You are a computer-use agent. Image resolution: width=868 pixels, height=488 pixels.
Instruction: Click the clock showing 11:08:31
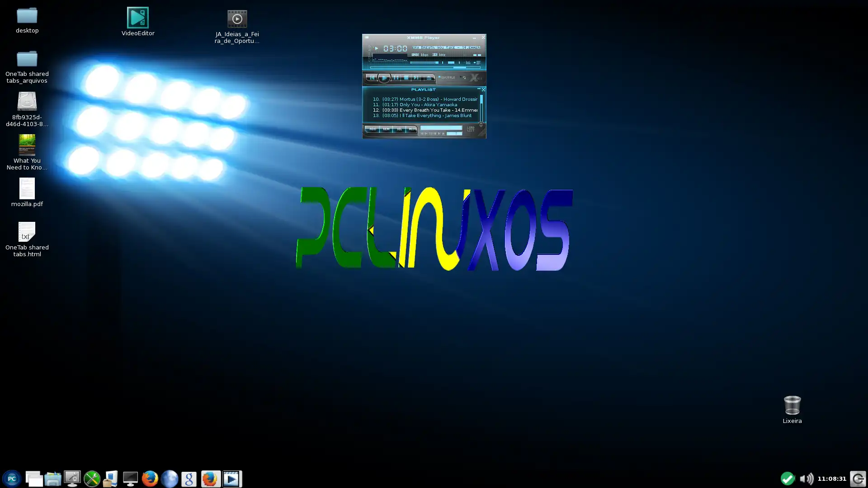point(832,479)
